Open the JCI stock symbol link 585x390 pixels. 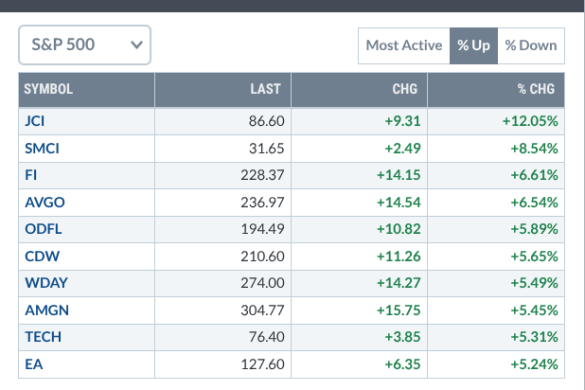click(35, 121)
